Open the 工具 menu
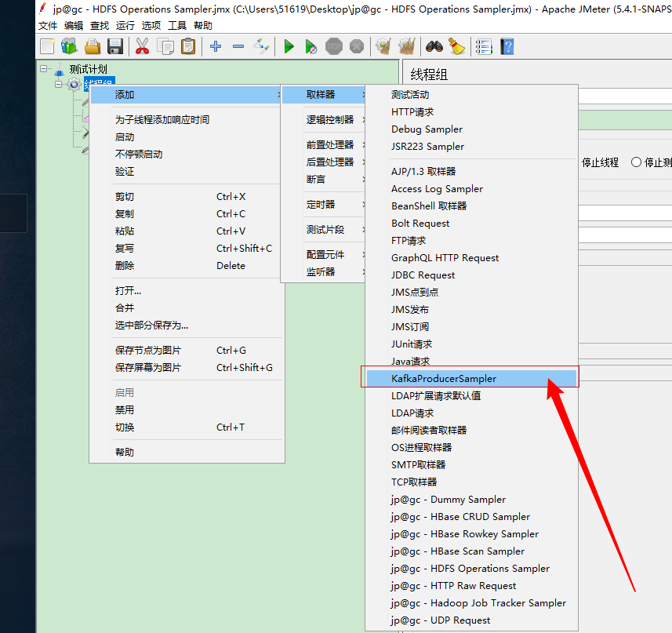 (177, 26)
